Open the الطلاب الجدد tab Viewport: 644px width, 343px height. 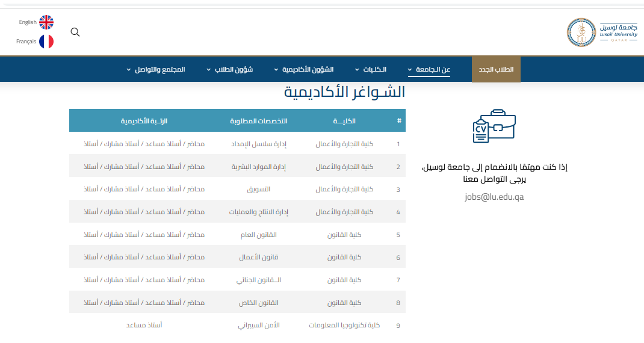(496, 69)
